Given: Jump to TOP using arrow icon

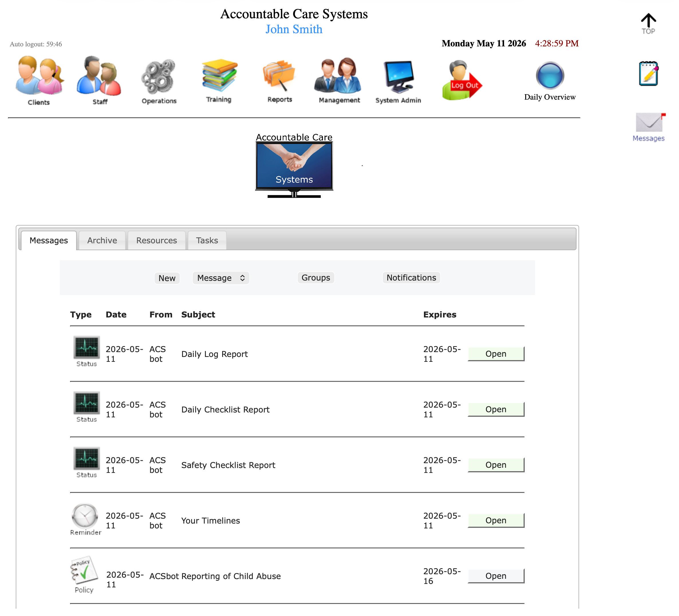Looking at the screenshot, I should [648, 23].
